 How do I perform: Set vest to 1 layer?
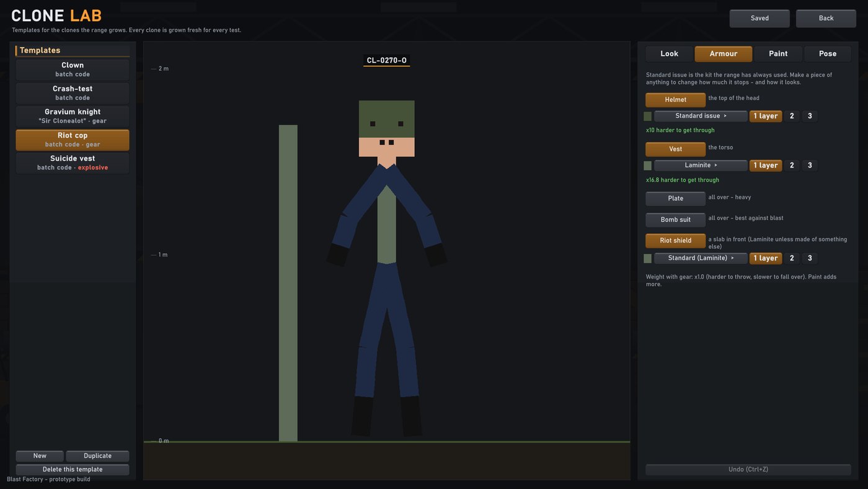click(x=766, y=166)
